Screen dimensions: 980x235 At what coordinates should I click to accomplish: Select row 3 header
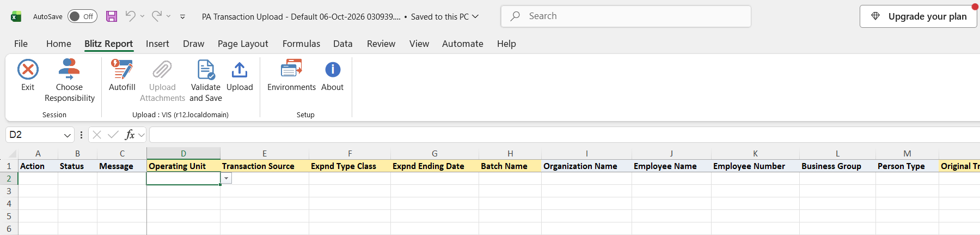(x=9, y=191)
